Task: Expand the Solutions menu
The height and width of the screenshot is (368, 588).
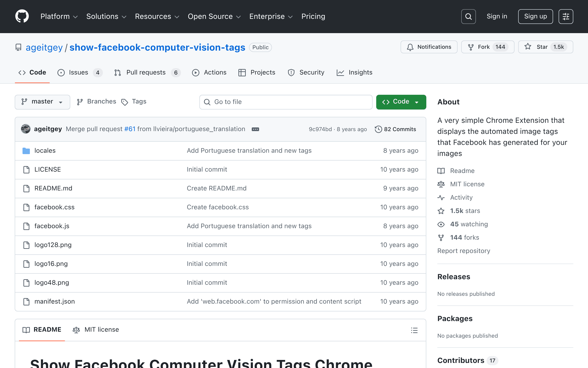Action: [x=106, y=16]
